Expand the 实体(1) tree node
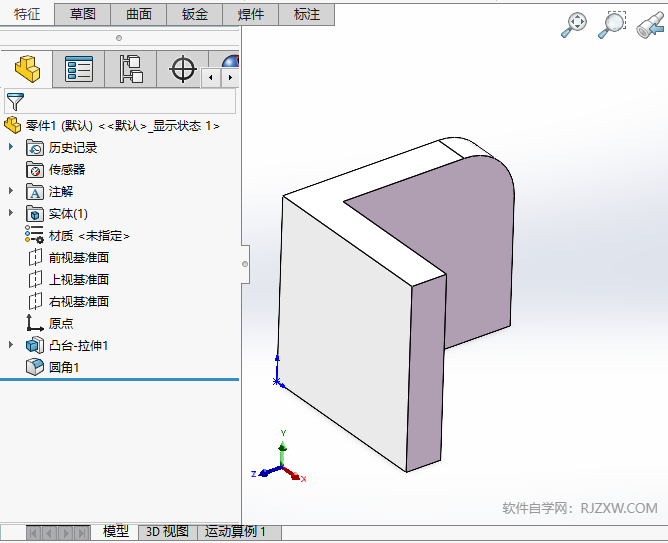Screen dimensions: 668x543 [x=11, y=213]
